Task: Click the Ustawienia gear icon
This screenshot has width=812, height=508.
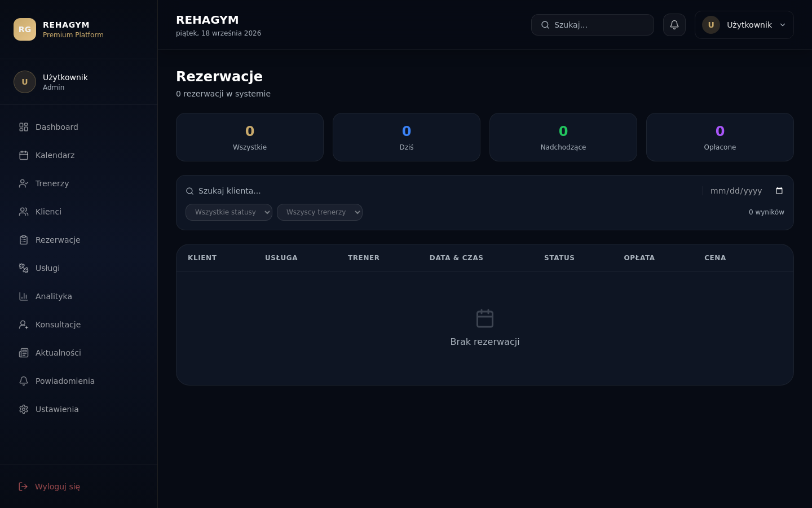Action: pos(24,409)
